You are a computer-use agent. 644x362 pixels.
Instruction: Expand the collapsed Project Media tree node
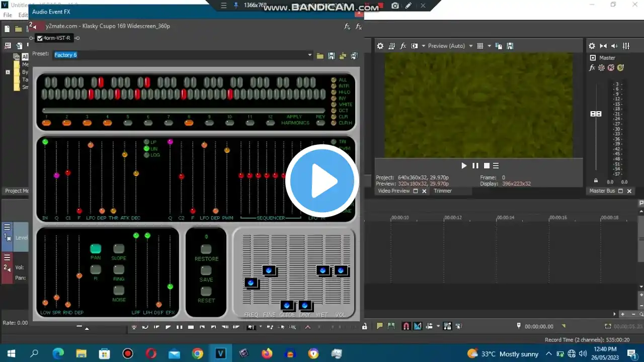pyautogui.click(x=8, y=72)
